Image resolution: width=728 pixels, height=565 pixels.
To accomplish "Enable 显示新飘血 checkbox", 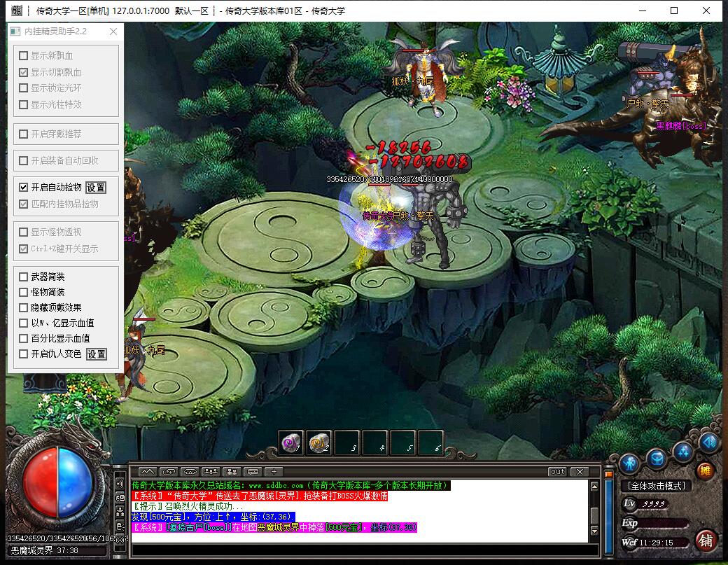I will click(x=23, y=56).
